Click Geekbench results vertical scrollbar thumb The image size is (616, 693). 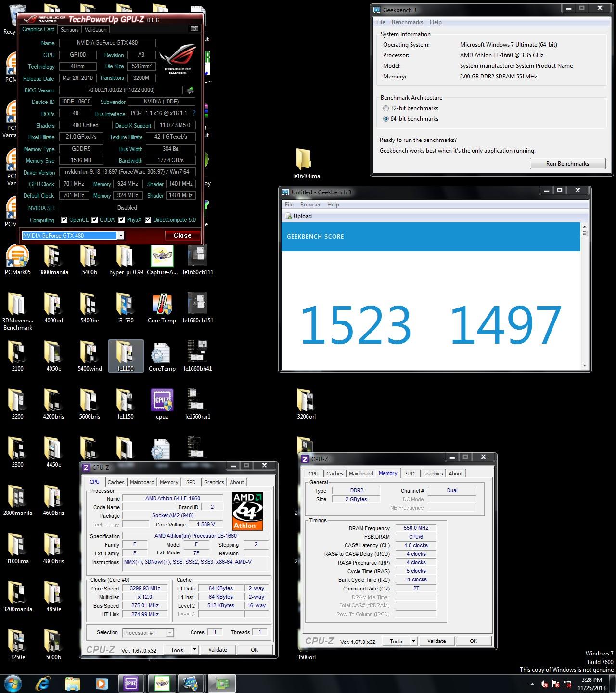click(x=585, y=234)
